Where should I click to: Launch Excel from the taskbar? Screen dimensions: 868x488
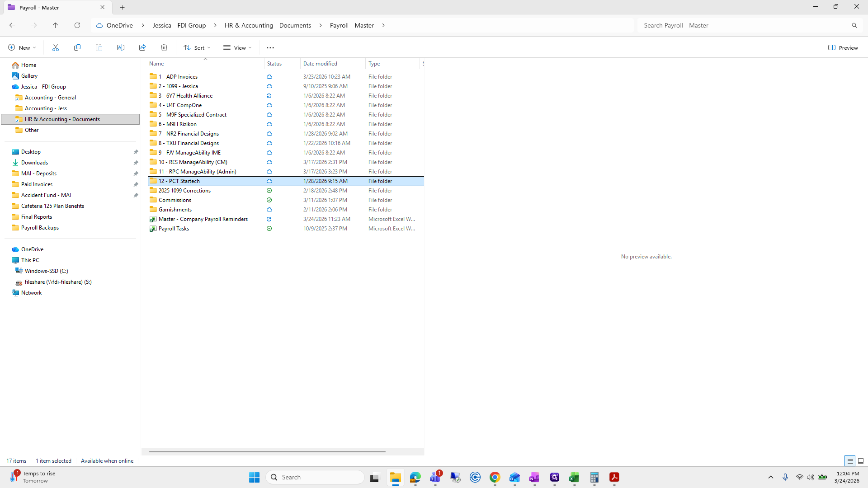(x=575, y=478)
